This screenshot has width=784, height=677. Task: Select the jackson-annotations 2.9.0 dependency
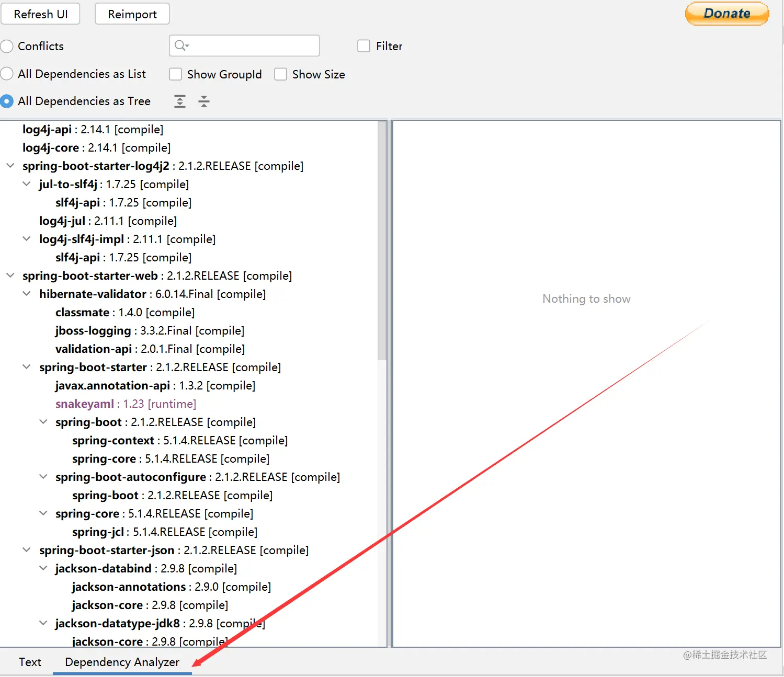click(172, 587)
